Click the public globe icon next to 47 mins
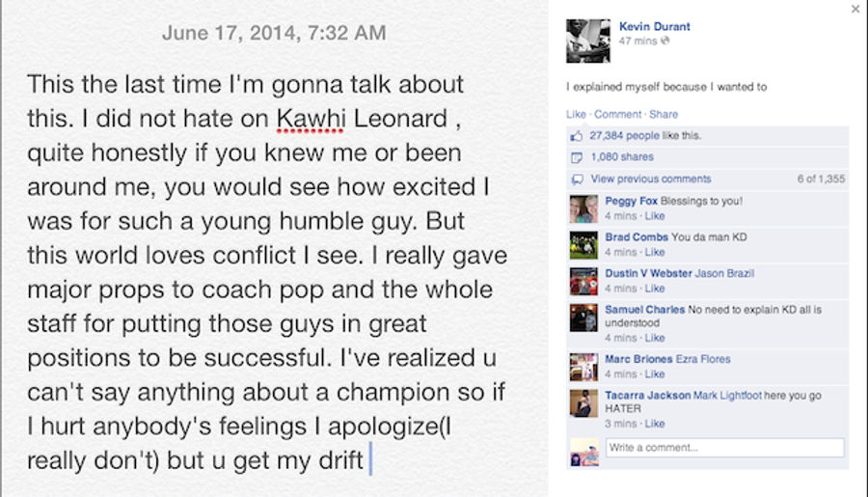Image resolution: width=868 pixels, height=497 pixels. (665, 41)
